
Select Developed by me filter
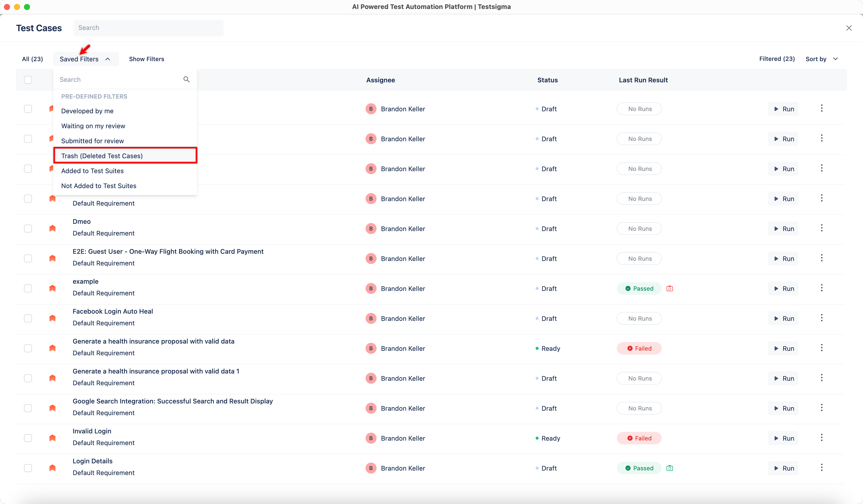tap(87, 111)
